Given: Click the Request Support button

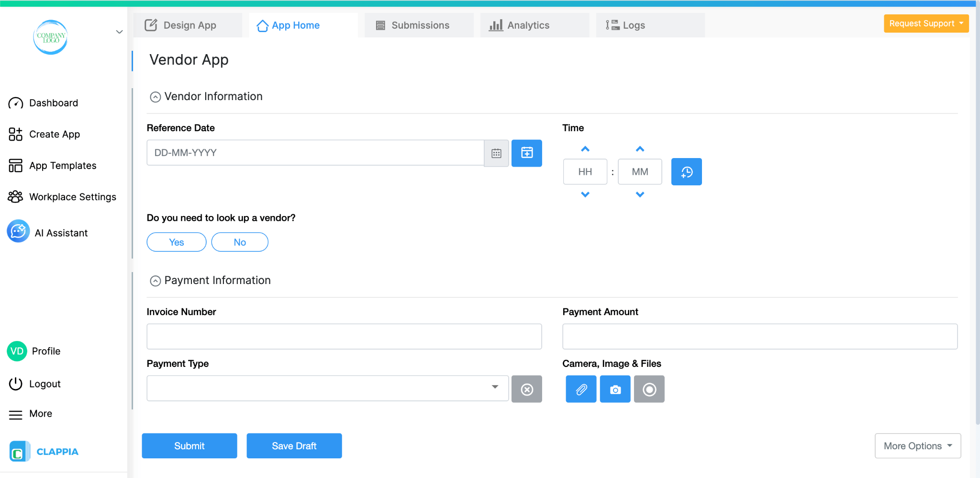Looking at the screenshot, I should [x=925, y=23].
